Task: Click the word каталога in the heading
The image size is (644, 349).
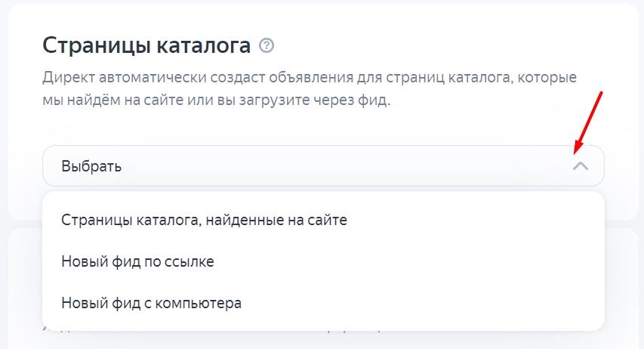Action: click(x=202, y=46)
